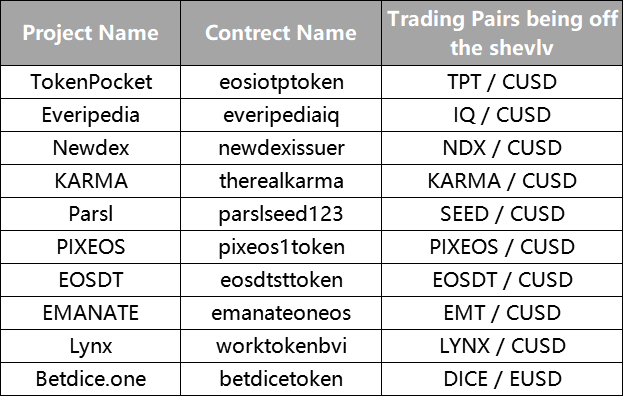Click the NDX / CUSD cell
Viewport: 624px width, 397px height.
click(x=502, y=148)
